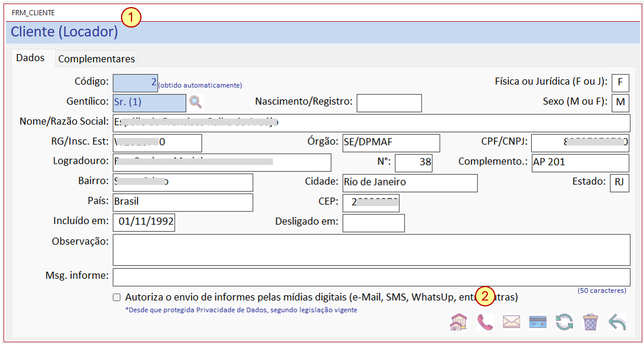Search Gentílico with the magnifier icon
This screenshot has width=644, height=344.
click(196, 102)
